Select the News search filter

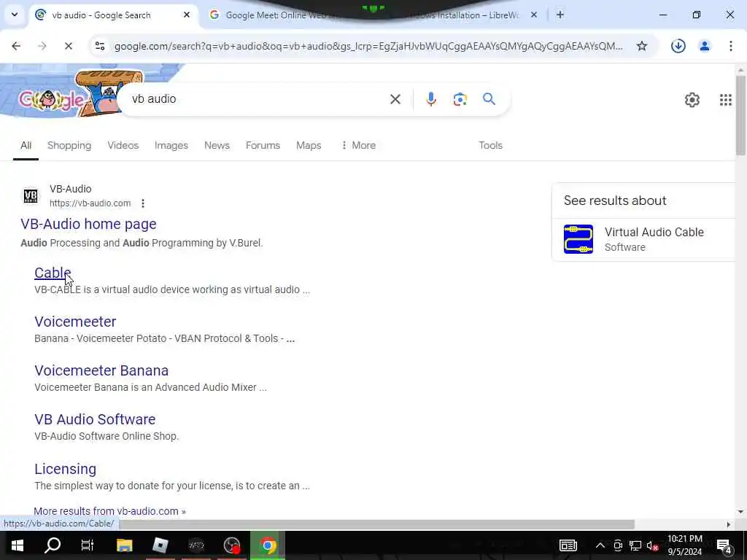tap(217, 145)
